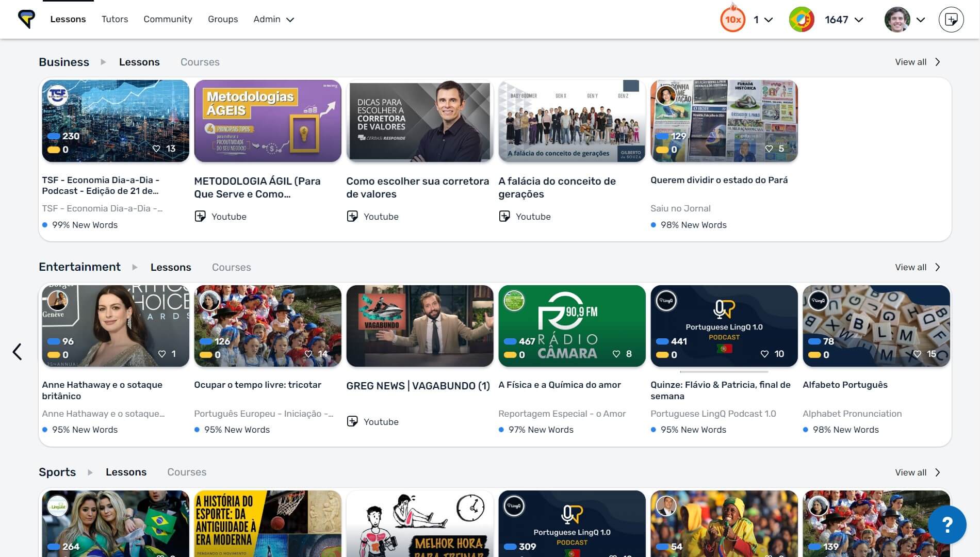Viewport: 980px width, 557px height.
Task: Click View all link for Sports
Action: point(911,472)
